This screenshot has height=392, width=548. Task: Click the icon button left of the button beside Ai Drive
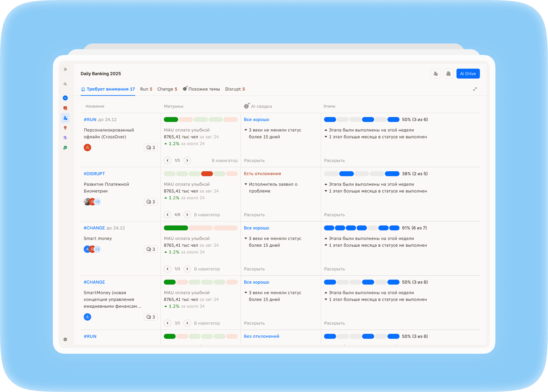pyautogui.click(x=436, y=74)
